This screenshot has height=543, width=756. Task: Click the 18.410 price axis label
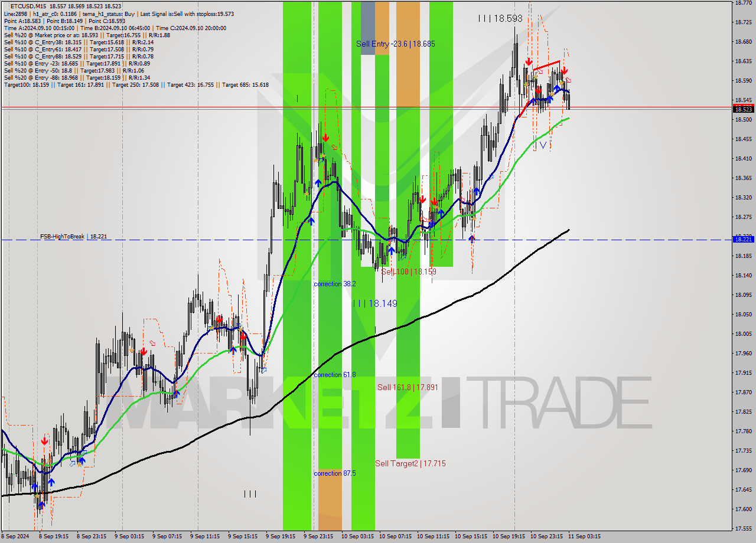pos(743,159)
